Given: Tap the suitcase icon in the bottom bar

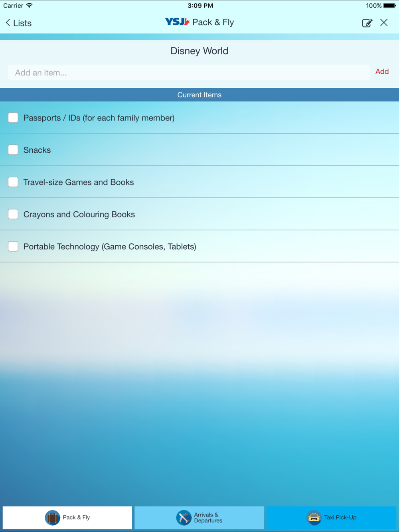Looking at the screenshot, I should point(52,518).
